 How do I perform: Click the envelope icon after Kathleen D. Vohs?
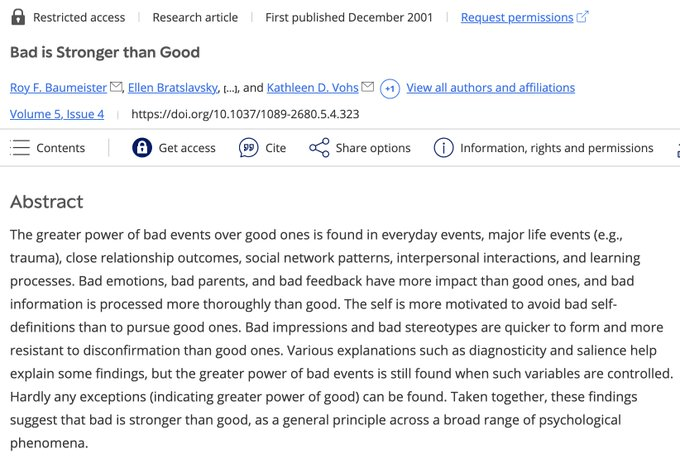pos(367,88)
